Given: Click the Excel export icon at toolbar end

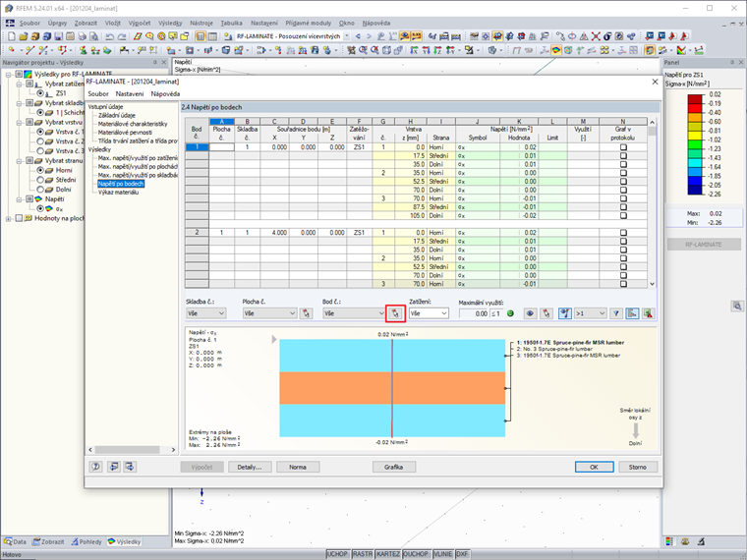Looking at the screenshot, I should tap(648, 313).
